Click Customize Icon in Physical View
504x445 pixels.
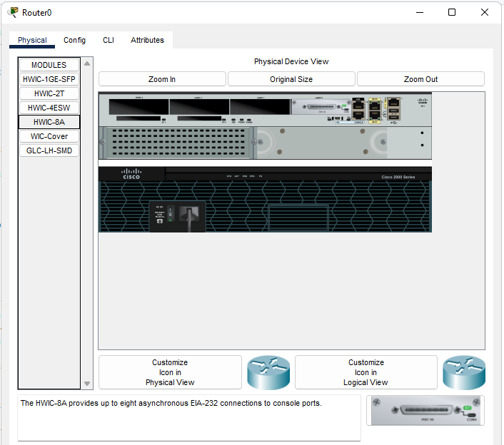tap(170, 372)
